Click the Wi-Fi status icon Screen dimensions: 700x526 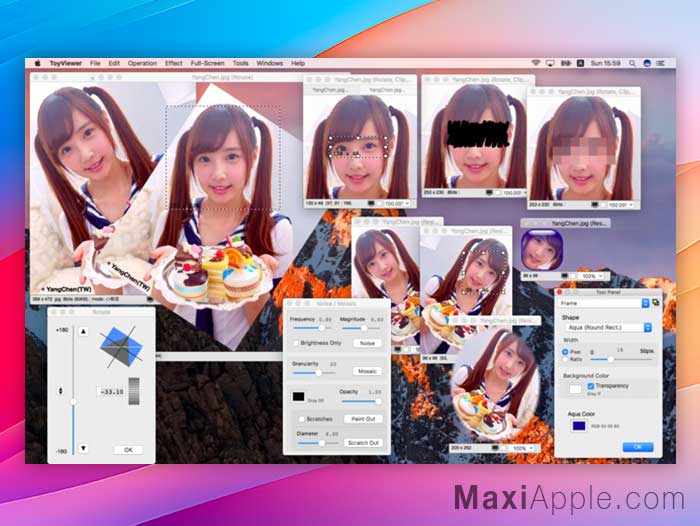[x=536, y=63]
